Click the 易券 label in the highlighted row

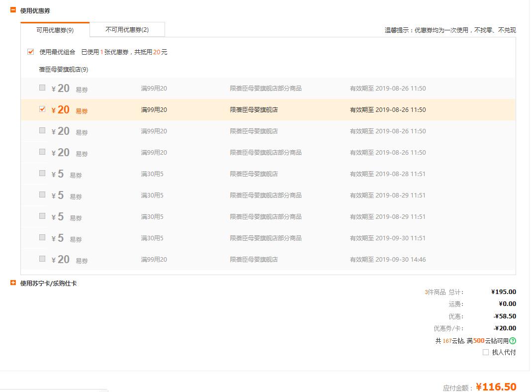pos(82,111)
